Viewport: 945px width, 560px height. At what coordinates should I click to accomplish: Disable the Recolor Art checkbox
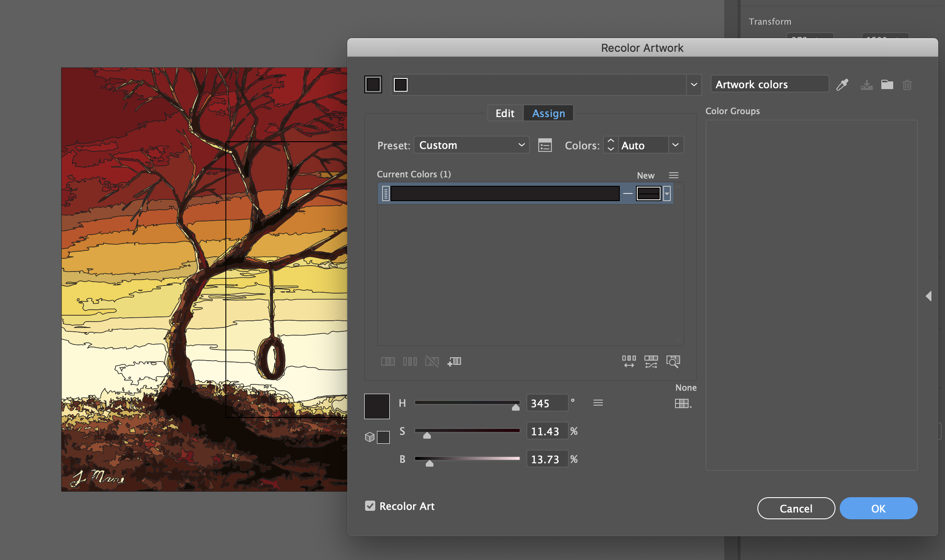370,506
